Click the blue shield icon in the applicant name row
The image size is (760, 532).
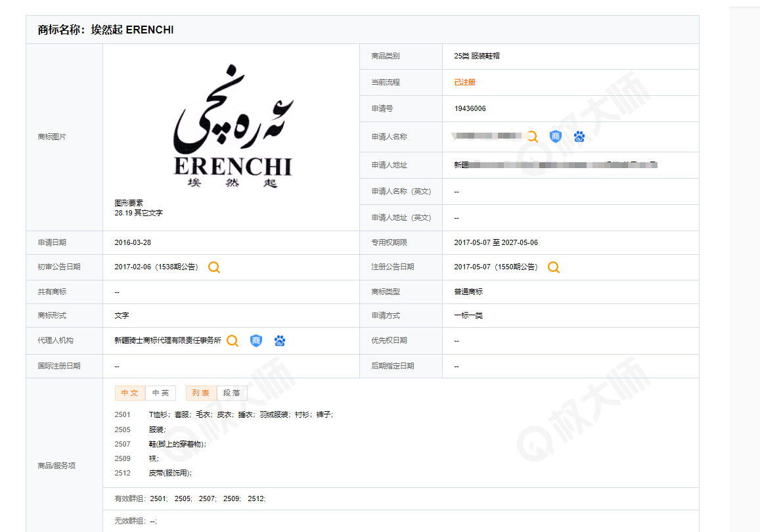click(556, 137)
